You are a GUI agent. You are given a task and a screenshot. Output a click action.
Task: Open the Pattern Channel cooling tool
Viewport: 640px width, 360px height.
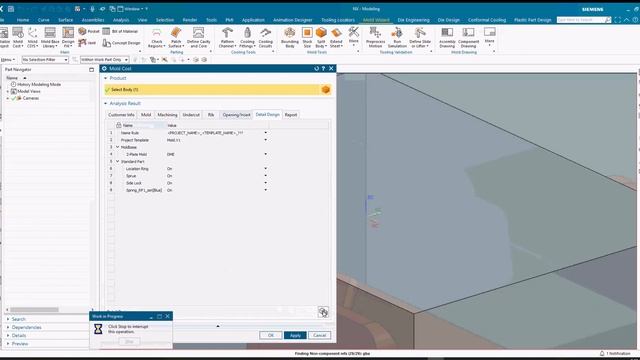(227, 37)
